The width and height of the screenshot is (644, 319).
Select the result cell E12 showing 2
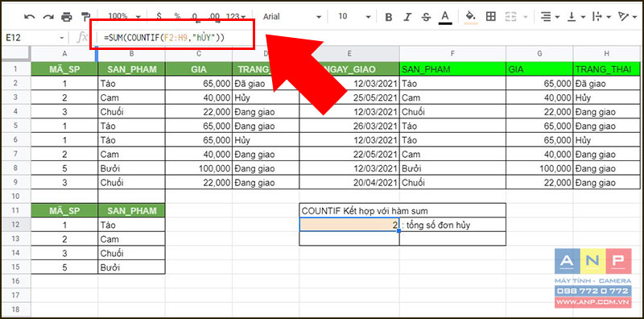[x=349, y=225]
